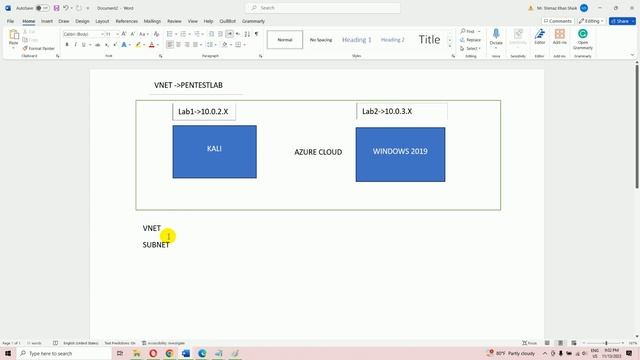Switch to the Layout tab

[102, 21]
